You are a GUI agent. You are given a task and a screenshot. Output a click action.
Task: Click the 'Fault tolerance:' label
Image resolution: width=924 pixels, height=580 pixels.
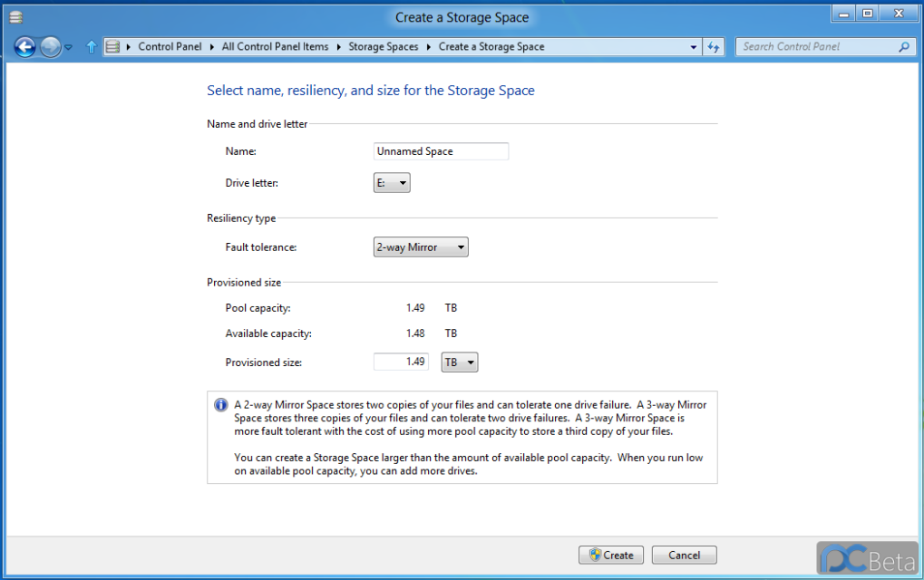(261, 247)
